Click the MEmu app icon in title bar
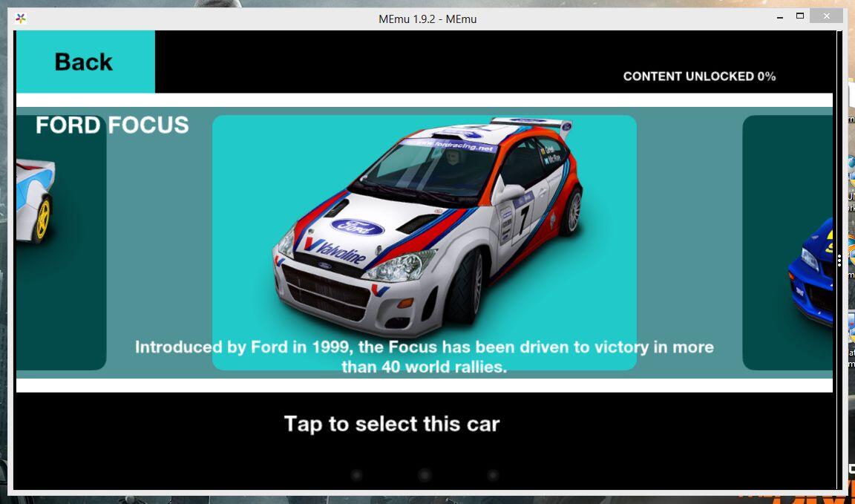 click(x=21, y=19)
